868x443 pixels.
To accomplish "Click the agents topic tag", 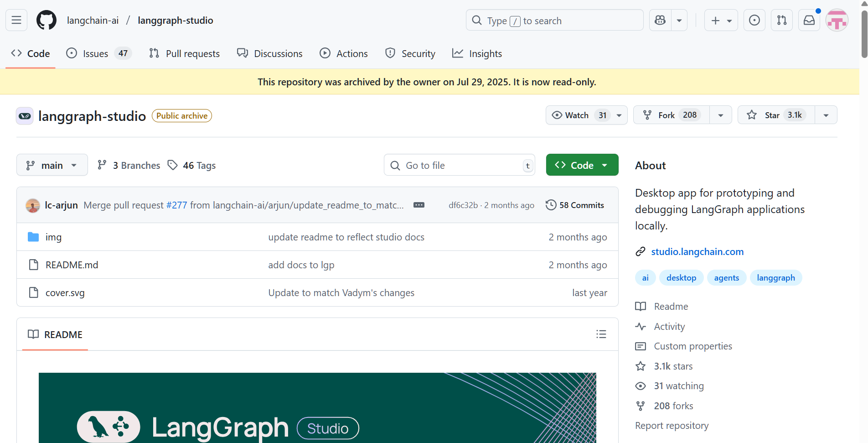I will tap(726, 278).
